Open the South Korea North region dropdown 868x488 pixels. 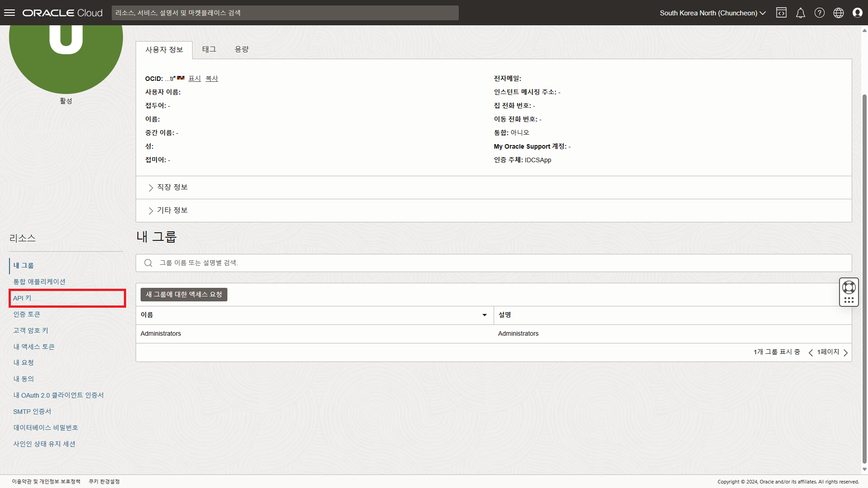click(x=712, y=13)
